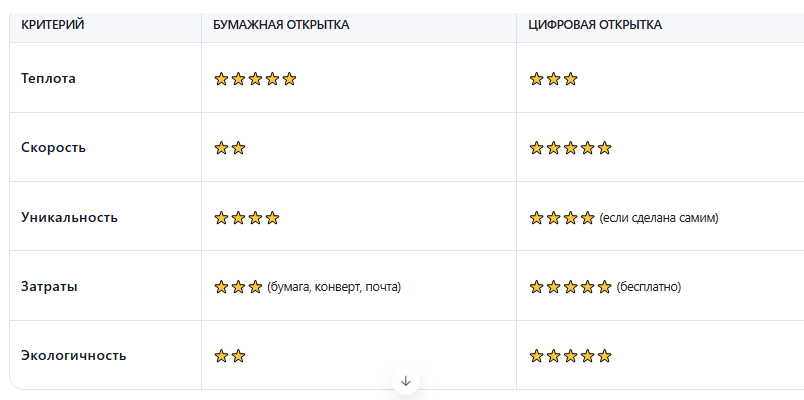This screenshot has width=804, height=400.
Task: Click the Экологичность row label
Action: tap(73, 355)
